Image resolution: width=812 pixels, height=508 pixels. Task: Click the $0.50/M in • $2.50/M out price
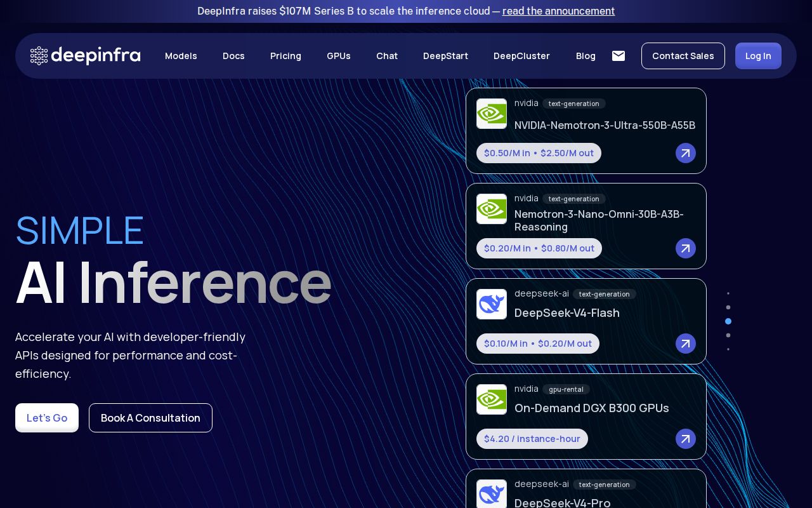[539, 153]
